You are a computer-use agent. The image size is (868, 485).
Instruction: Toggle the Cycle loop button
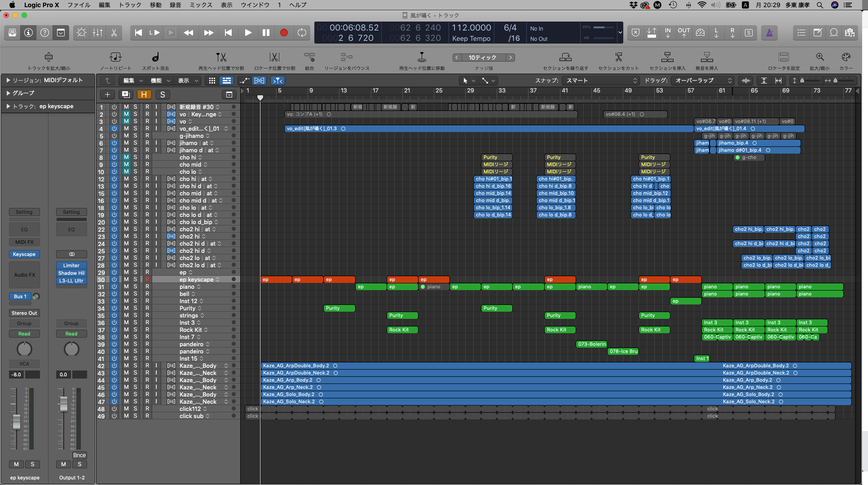[302, 33]
